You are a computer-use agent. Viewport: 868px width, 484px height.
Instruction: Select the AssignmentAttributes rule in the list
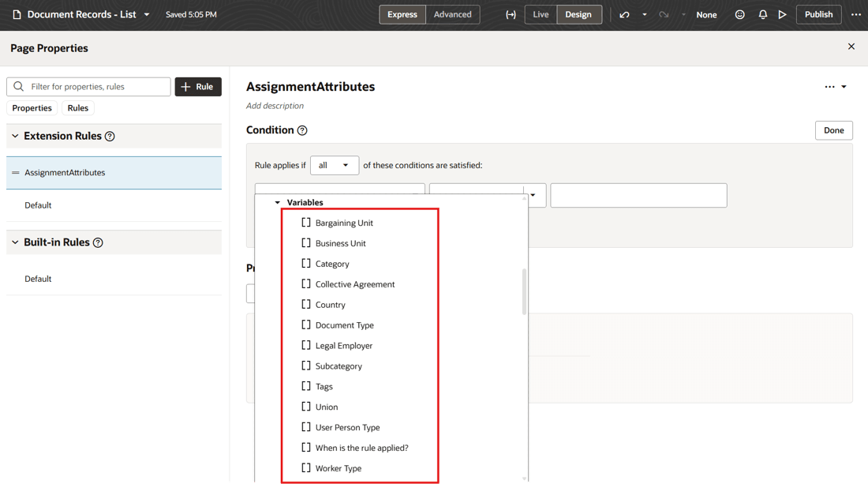pyautogui.click(x=114, y=173)
